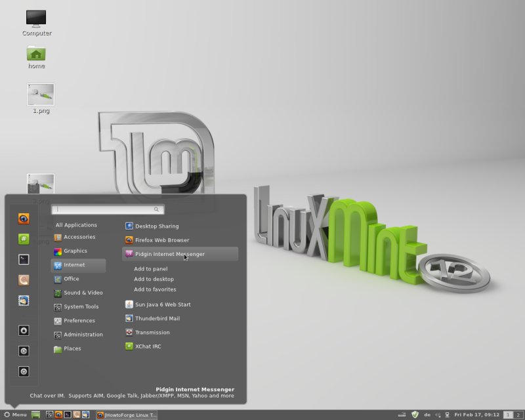
Task: Click the beige swirl icon in favorites sidebar
Action: pos(24,280)
